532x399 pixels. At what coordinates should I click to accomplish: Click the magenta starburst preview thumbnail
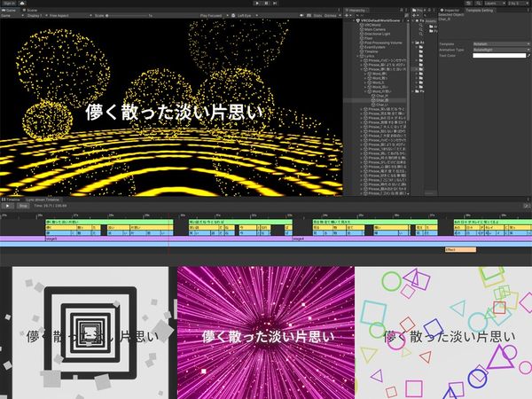266,332
